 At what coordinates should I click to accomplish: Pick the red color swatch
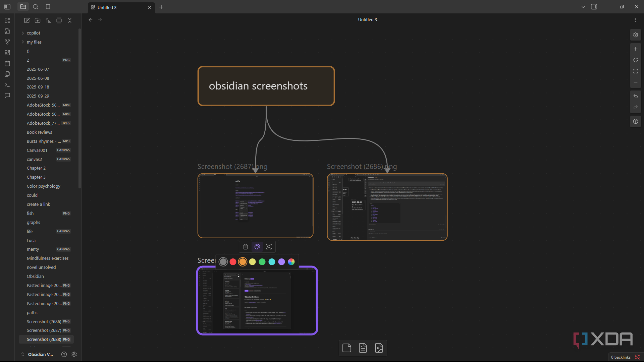(x=233, y=262)
